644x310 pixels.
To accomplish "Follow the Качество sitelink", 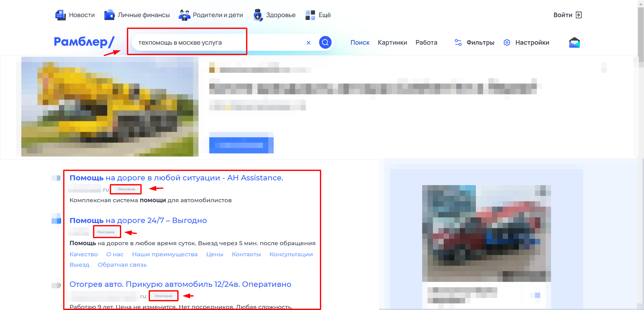I will click(x=84, y=254).
